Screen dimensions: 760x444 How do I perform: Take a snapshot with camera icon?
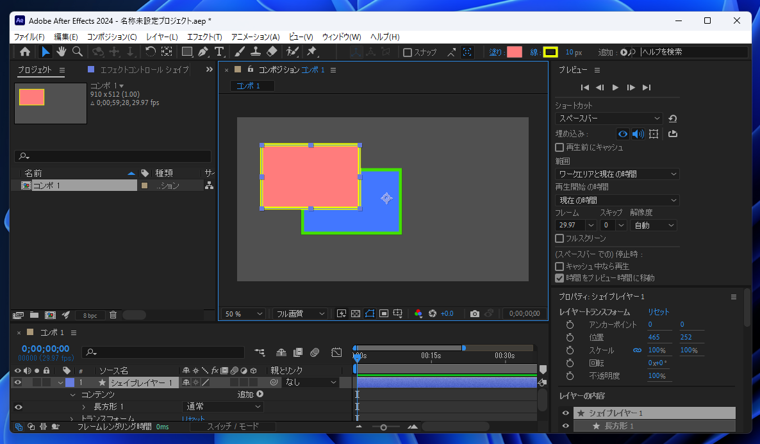pos(474,314)
